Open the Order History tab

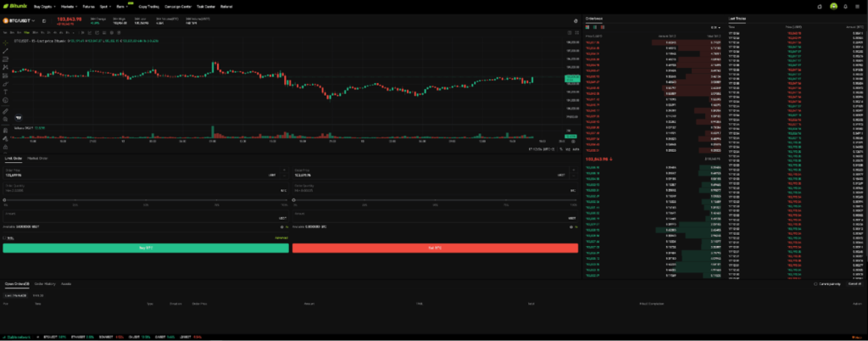tap(45, 283)
